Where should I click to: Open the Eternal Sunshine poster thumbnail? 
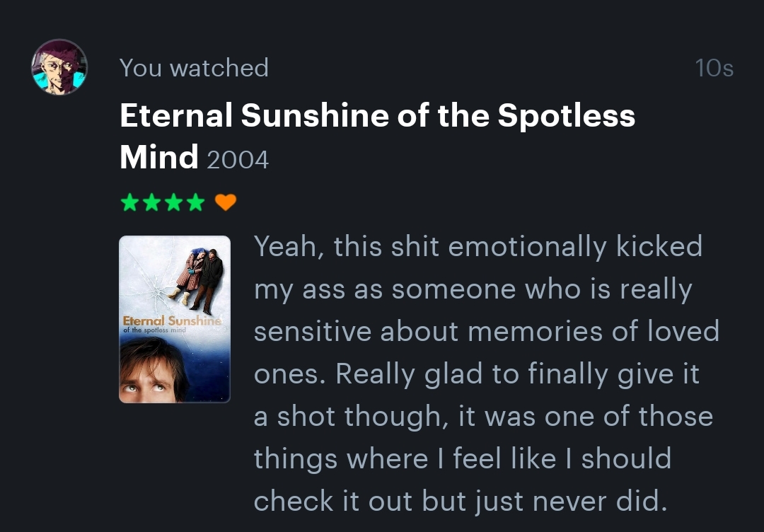[175, 319]
